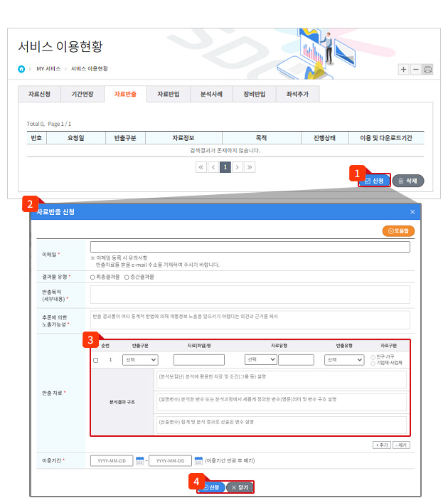Submit the form with dialog 신청 button
Image resolution: width=448 pixels, height=498 pixels.
coord(212,487)
